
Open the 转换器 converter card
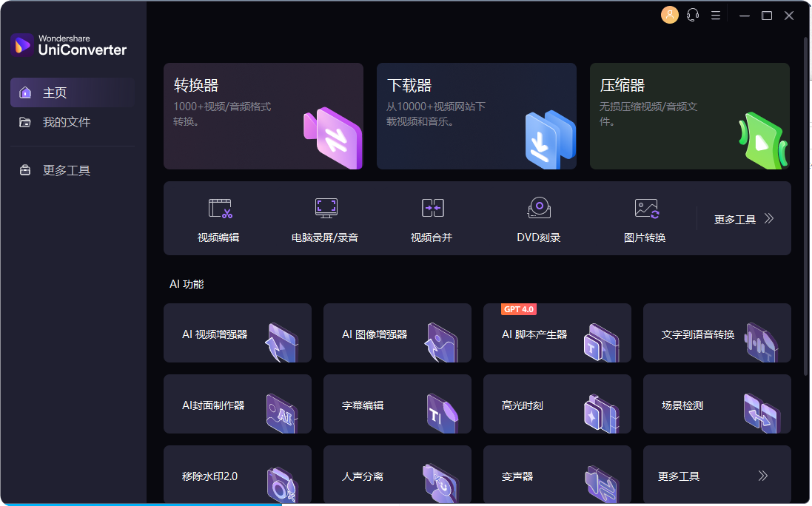(264, 116)
